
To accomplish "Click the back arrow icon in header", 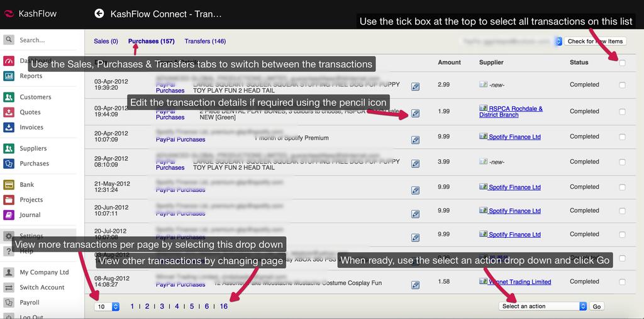I will (99, 13).
